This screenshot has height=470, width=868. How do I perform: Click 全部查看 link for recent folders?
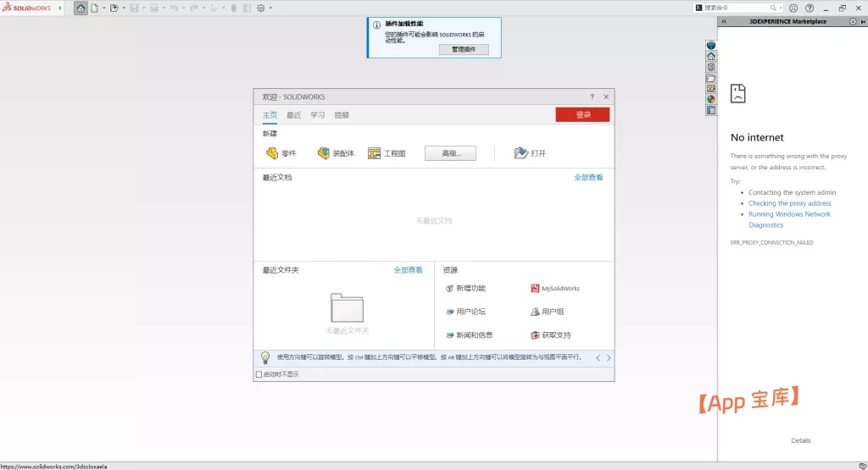408,270
